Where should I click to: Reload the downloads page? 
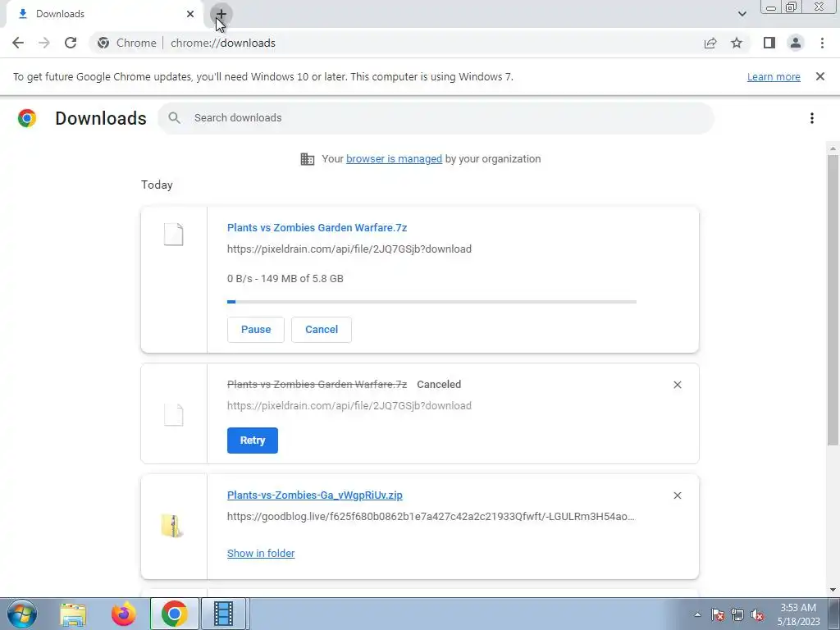(71, 43)
